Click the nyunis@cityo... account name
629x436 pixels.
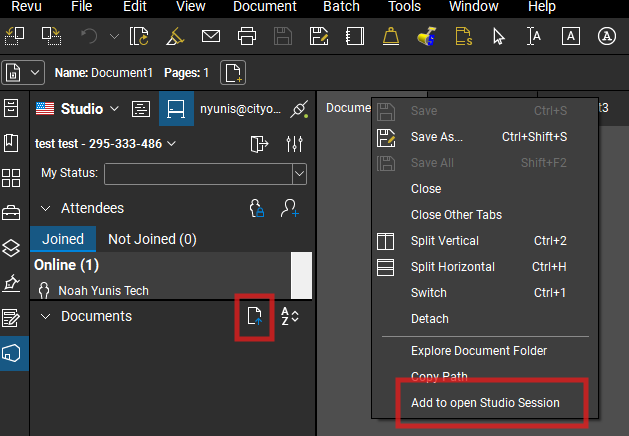(240, 109)
